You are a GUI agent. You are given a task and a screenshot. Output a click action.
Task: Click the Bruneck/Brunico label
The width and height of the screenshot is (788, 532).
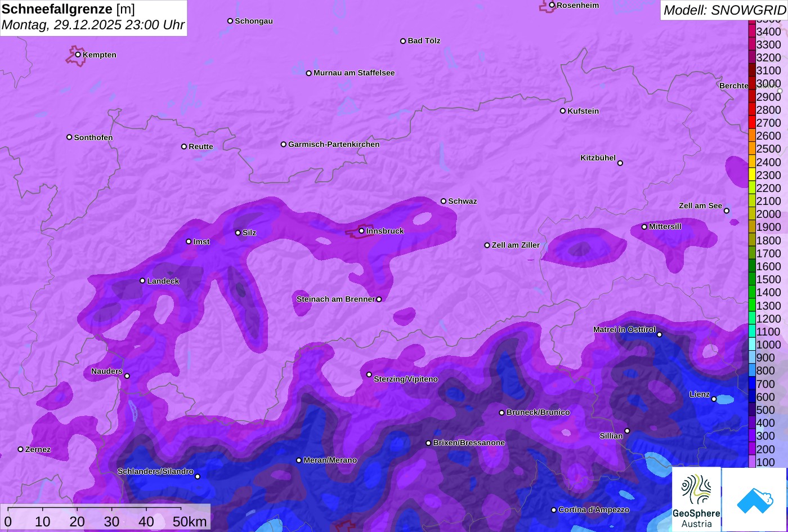(x=538, y=412)
